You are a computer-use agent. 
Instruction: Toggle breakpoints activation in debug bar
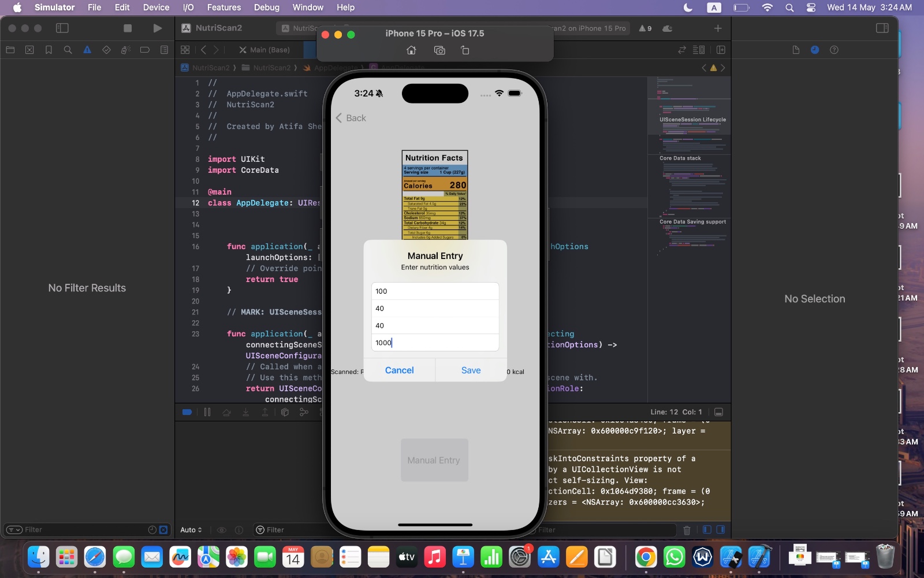coord(187,412)
